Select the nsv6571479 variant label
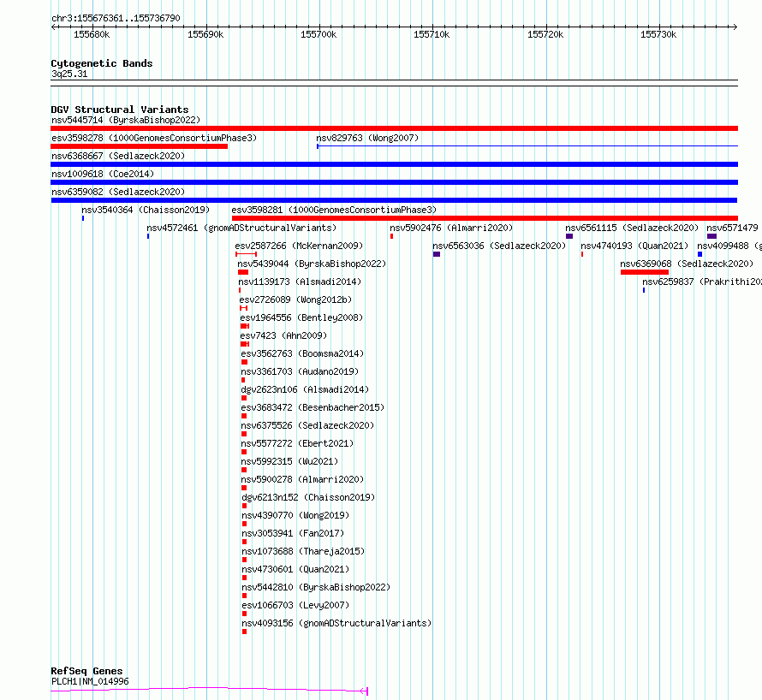 coord(732,228)
